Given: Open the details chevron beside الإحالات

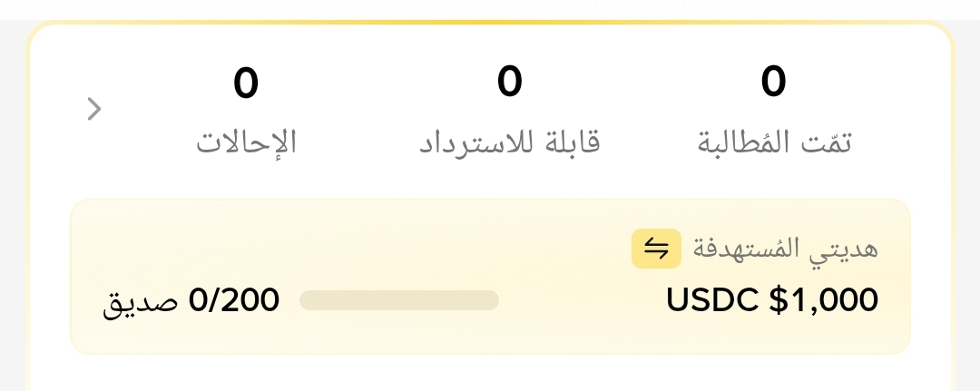Looking at the screenshot, I should 93,109.
